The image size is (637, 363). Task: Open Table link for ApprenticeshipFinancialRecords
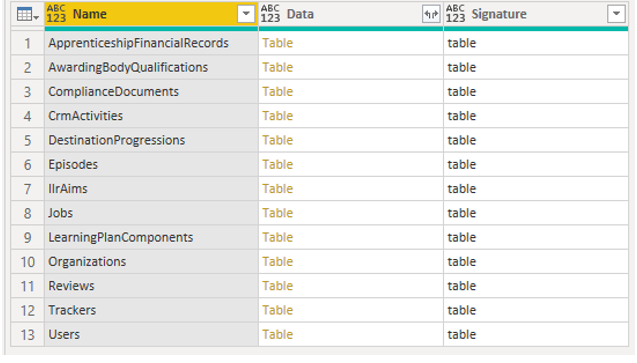click(277, 43)
